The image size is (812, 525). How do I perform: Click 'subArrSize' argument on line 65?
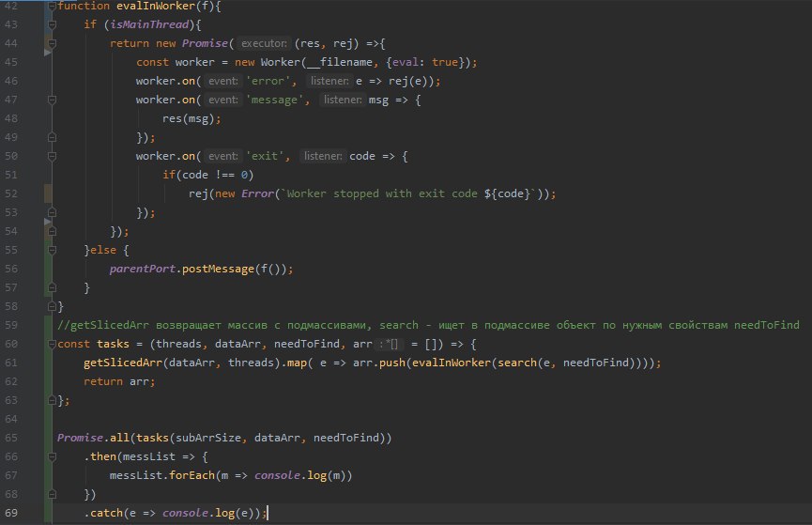(x=208, y=438)
